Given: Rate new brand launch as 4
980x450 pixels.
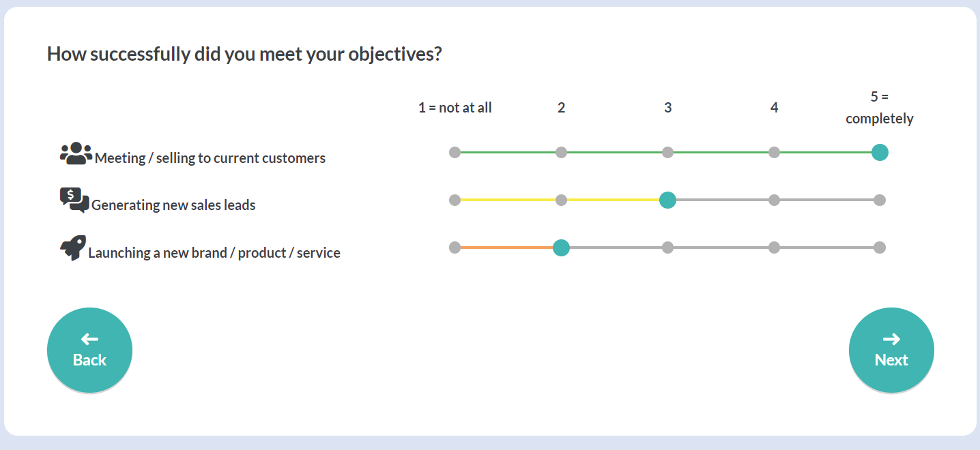Looking at the screenshot, I should [x=774, y=247].
